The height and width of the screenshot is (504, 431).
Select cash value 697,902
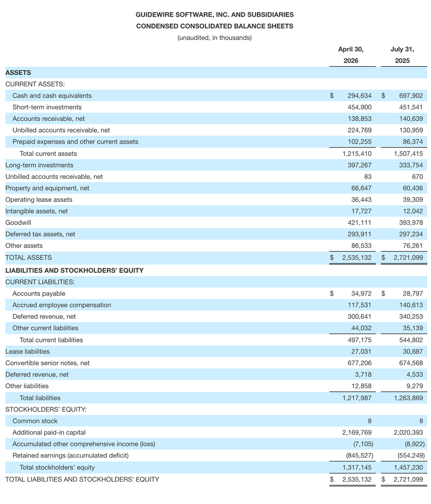[x=411, y=96]
